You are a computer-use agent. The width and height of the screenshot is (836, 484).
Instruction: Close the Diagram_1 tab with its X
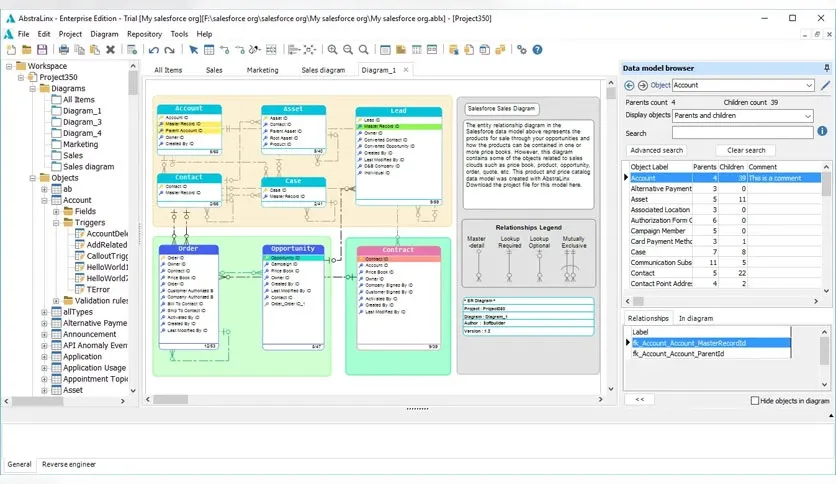(x=406, y=70)
